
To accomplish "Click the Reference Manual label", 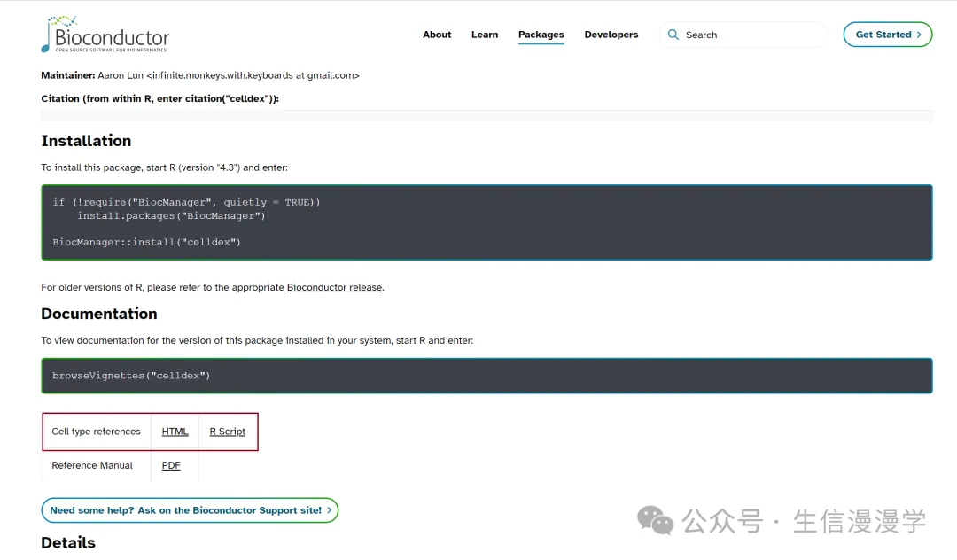I will point(92,465).
